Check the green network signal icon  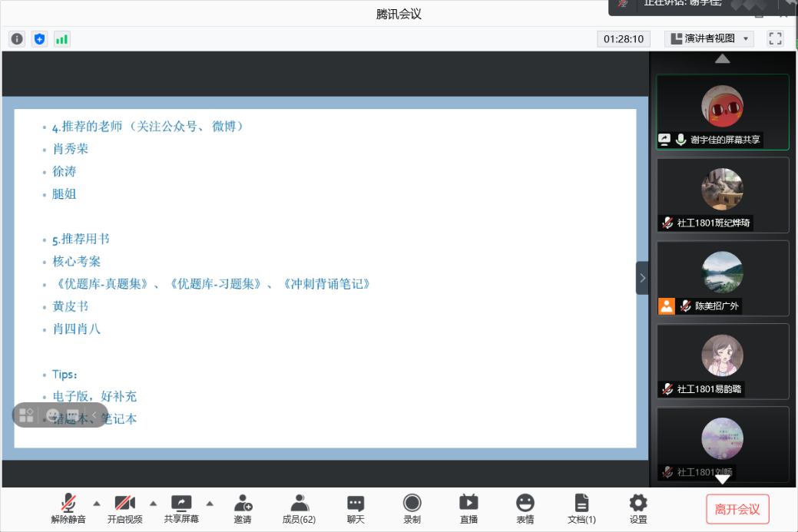click(61, 38)
